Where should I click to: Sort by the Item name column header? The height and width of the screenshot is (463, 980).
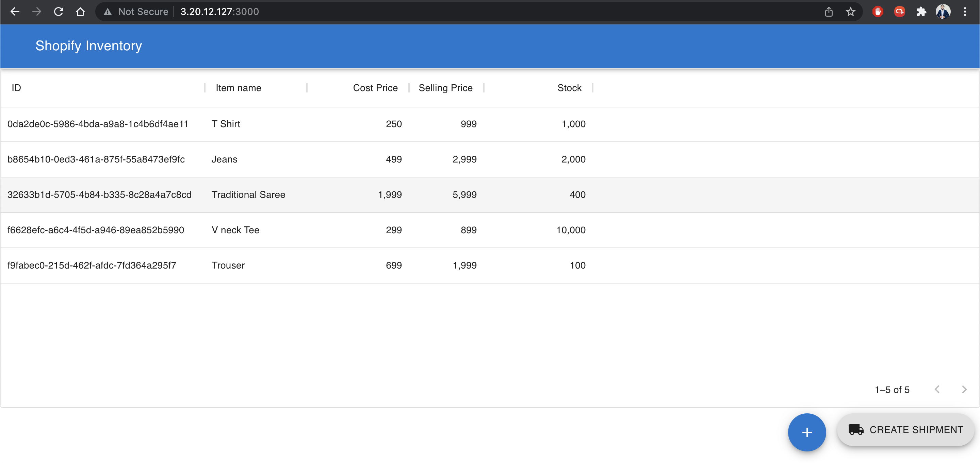[x=239, y=88]
